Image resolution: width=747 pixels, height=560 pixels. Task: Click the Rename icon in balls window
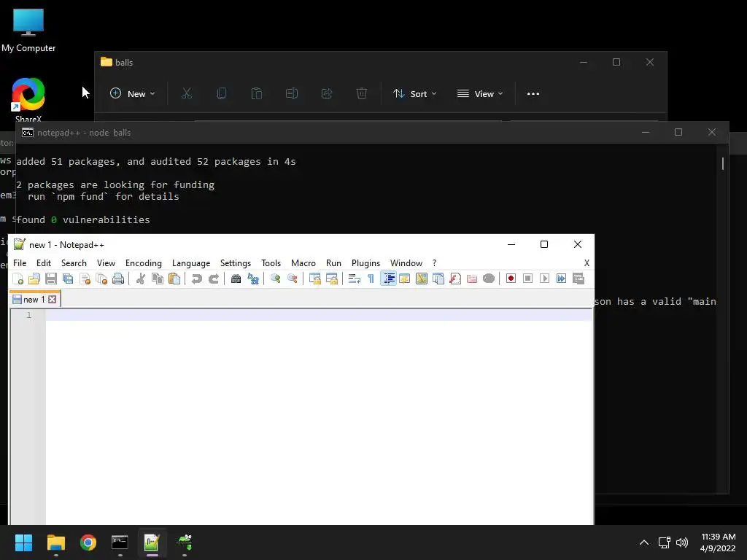click(292, 94)
